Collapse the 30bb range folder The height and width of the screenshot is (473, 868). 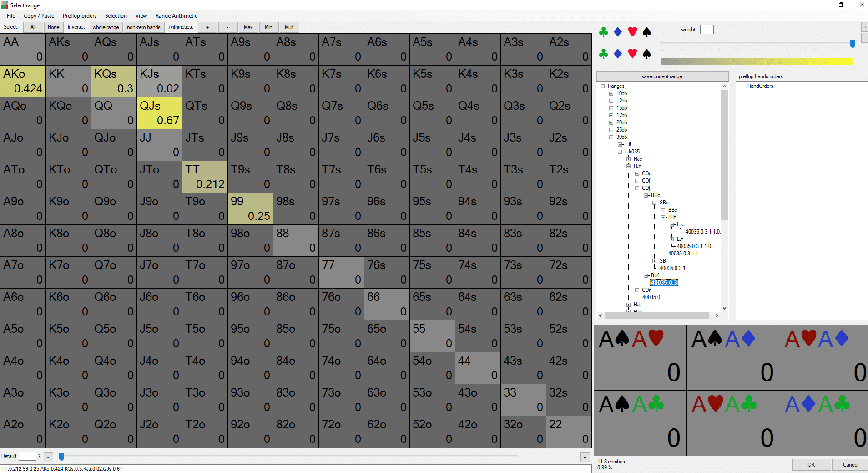coord(611,137)
